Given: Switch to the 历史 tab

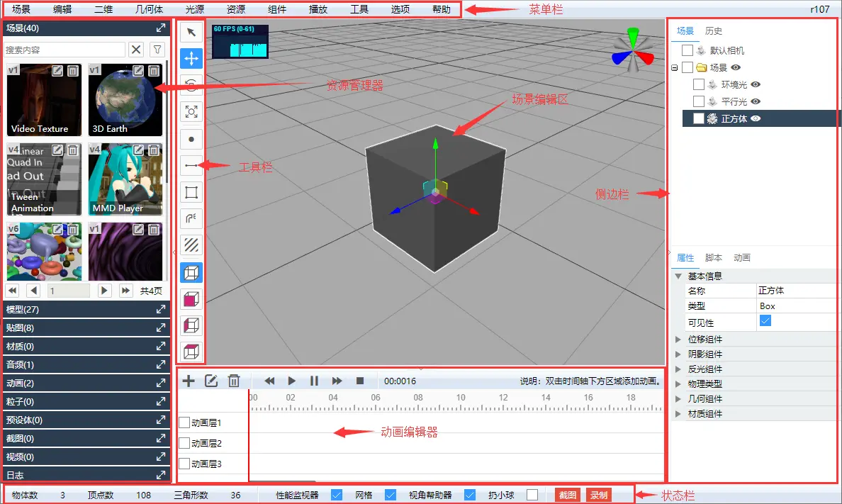Looking at the screenshot, I should click(714, 31).
